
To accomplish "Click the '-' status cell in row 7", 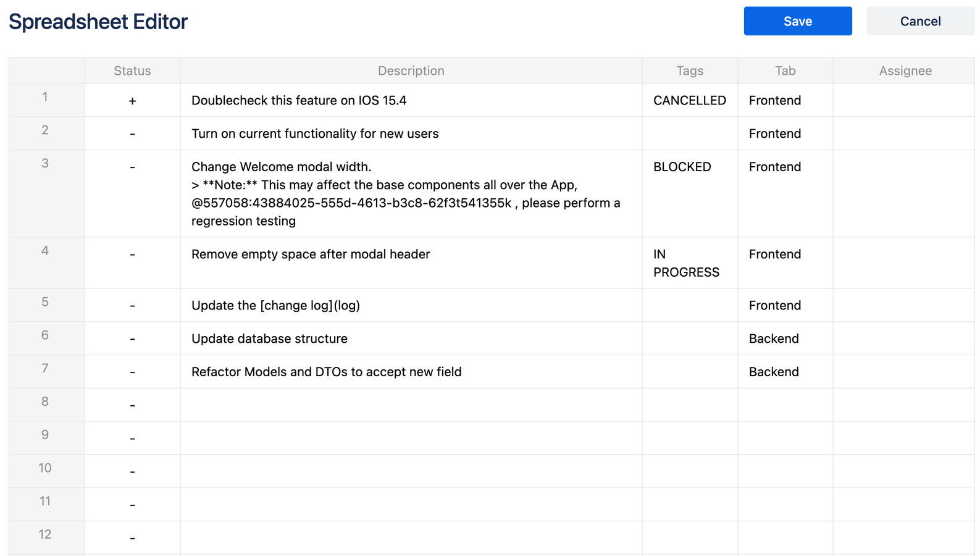I will click(x=132, y=371).
